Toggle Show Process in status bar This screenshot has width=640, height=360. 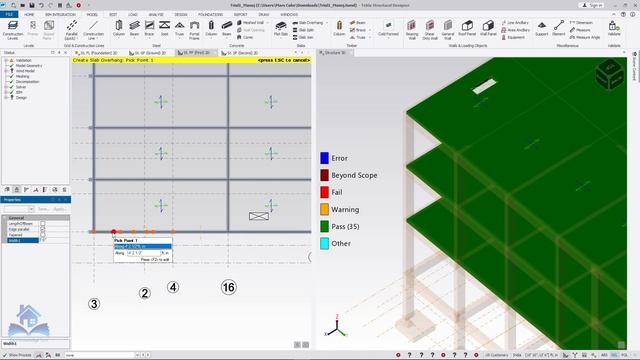click(x=17, y=355)
